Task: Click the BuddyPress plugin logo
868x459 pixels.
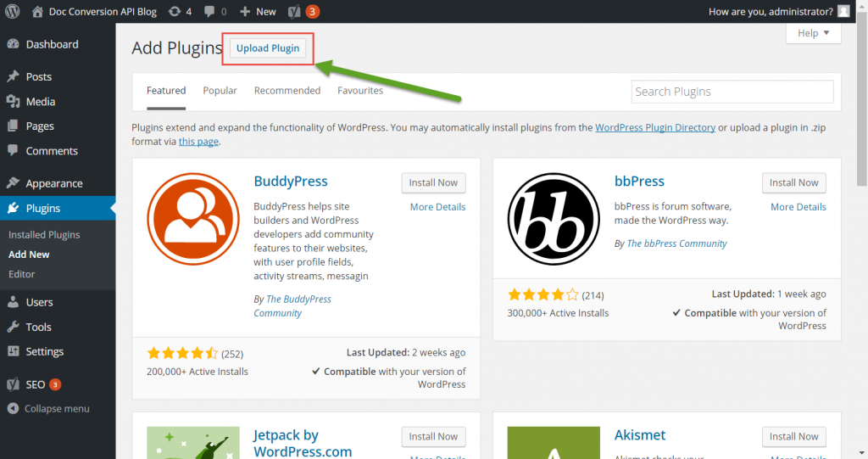Action: 193,219
